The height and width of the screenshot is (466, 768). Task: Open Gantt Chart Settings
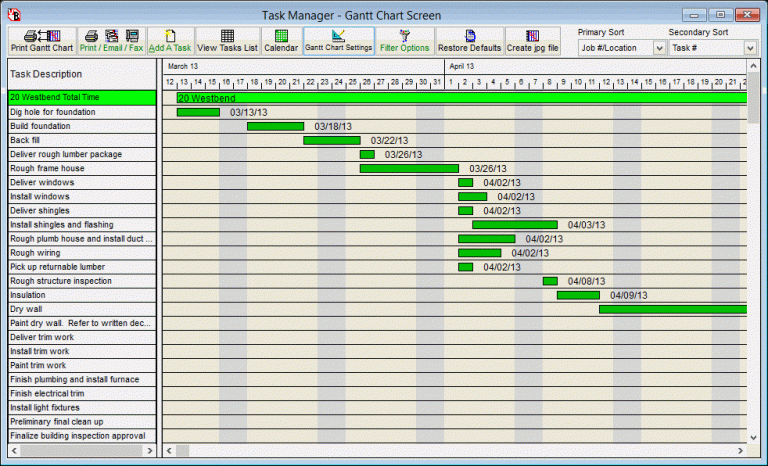339,41
